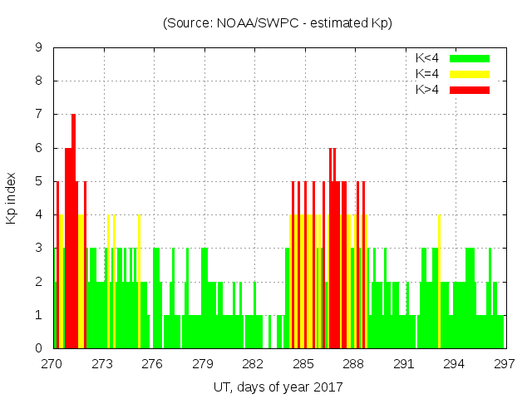Click x-axis tick label 285
Image resolution: width=532 pixels, height=399 pixels.
(303, 363)
